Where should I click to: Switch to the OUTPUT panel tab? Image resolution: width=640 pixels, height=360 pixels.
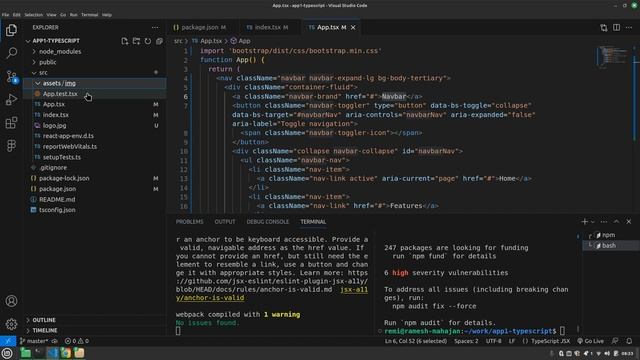[225, 222]
